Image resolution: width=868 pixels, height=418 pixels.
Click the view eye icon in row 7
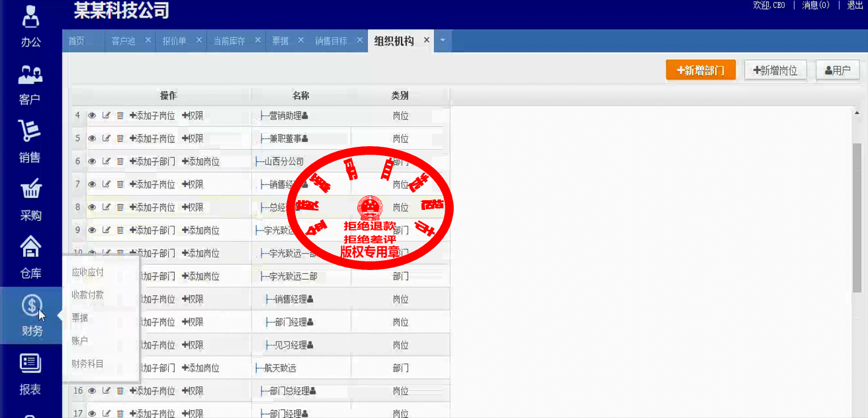(92, 184)
